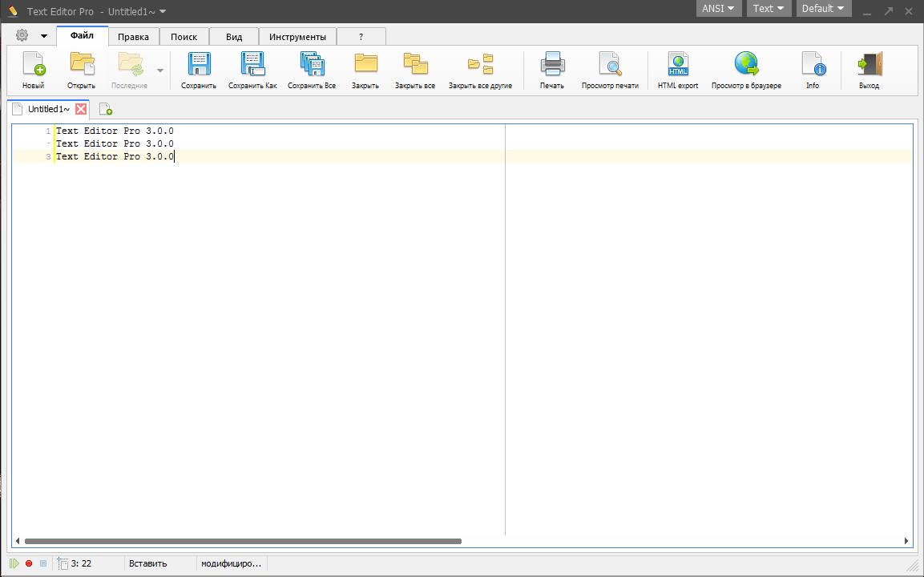Image resolution: width=924 pixels, height=577 pixels.
Task: Place cursor in second text line
Action: coord(115,143)
